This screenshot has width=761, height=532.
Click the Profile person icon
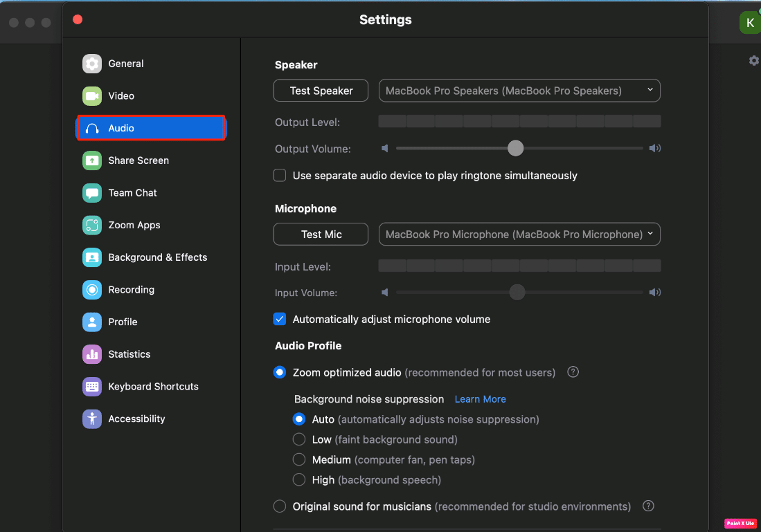point(91,322)
